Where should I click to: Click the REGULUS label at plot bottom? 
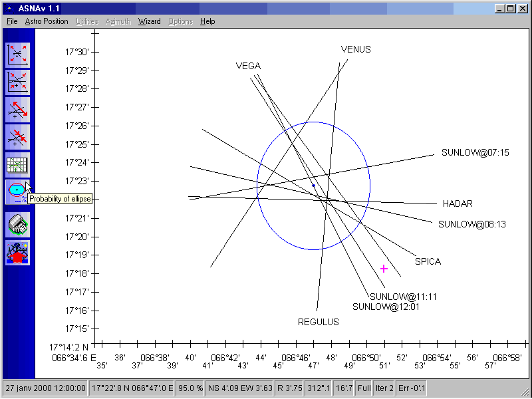pos(318,322)
